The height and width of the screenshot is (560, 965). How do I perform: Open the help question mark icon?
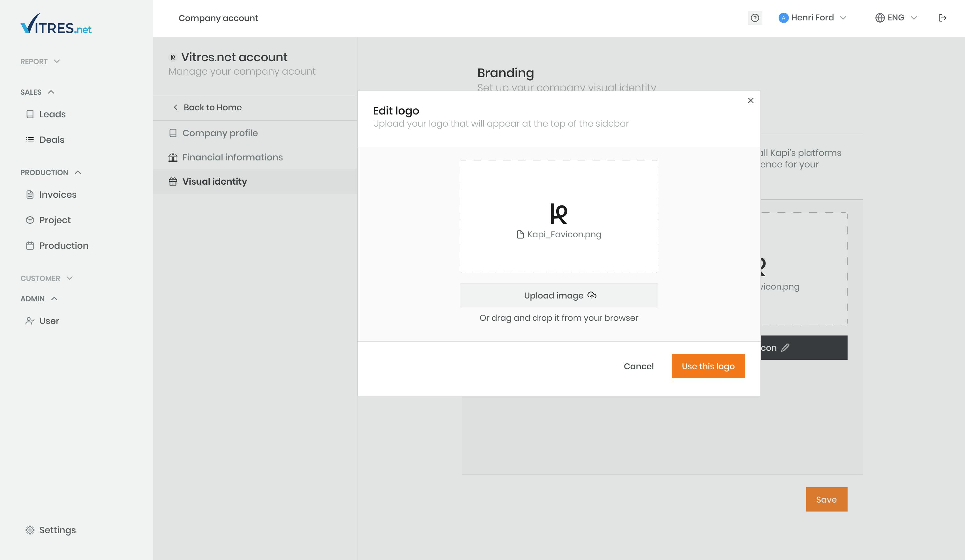(x=755, y=18)
